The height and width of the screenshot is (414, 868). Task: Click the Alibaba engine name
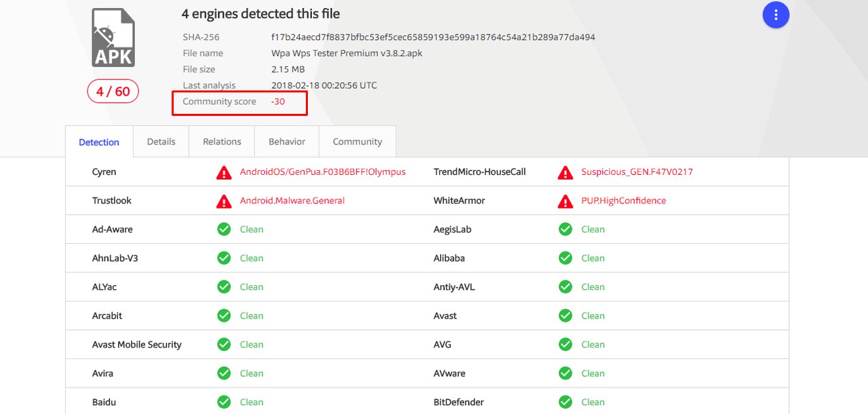[449, 258]
